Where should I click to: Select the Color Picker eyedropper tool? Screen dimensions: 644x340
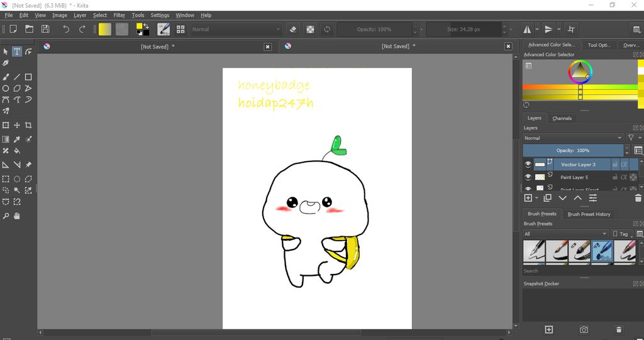[x=17, y=140]
